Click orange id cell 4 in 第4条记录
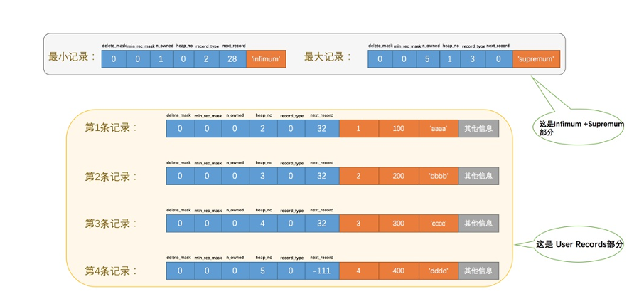 (x=358, y=271)
